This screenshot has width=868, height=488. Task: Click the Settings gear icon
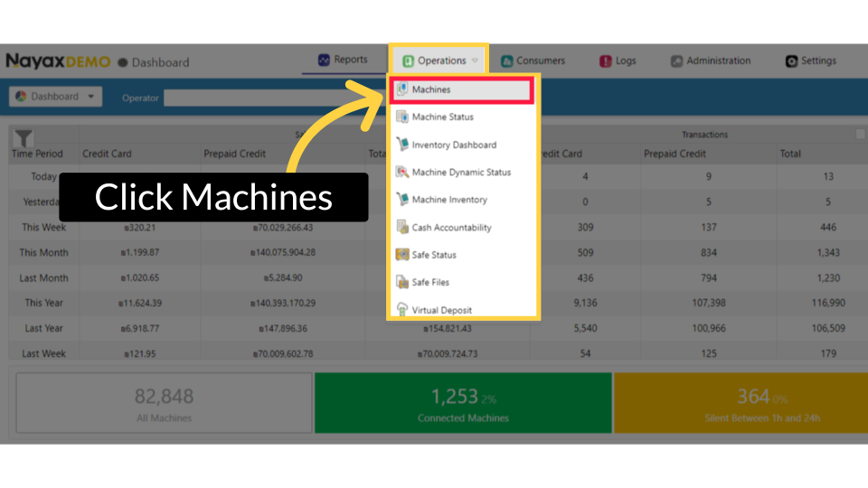[791, 61]
